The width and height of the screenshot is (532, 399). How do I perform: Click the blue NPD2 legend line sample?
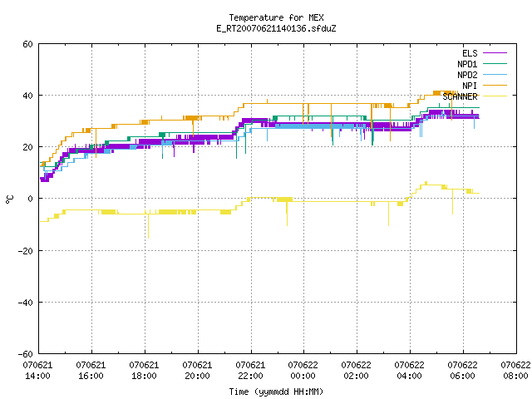(495, 74)
